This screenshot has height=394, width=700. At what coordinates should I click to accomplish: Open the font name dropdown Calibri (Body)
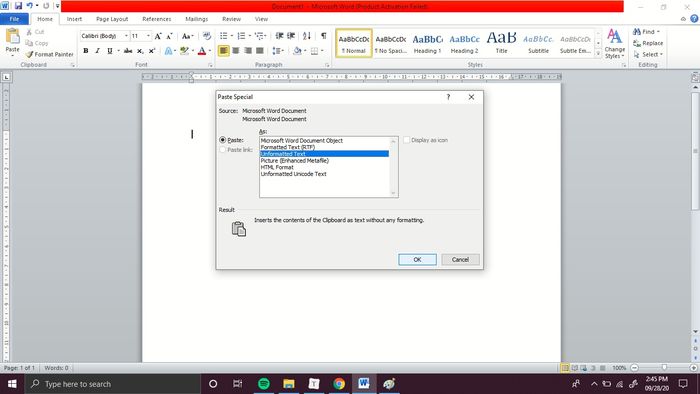pos(126,36)
